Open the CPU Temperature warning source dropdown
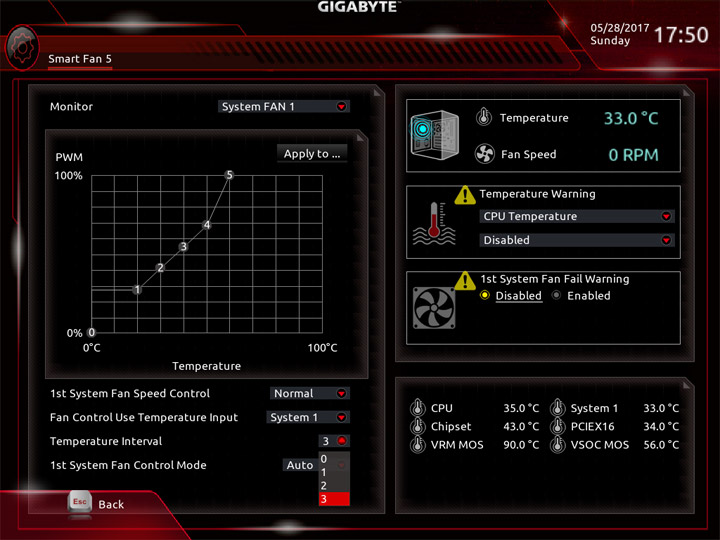 [x=577, y=216]
